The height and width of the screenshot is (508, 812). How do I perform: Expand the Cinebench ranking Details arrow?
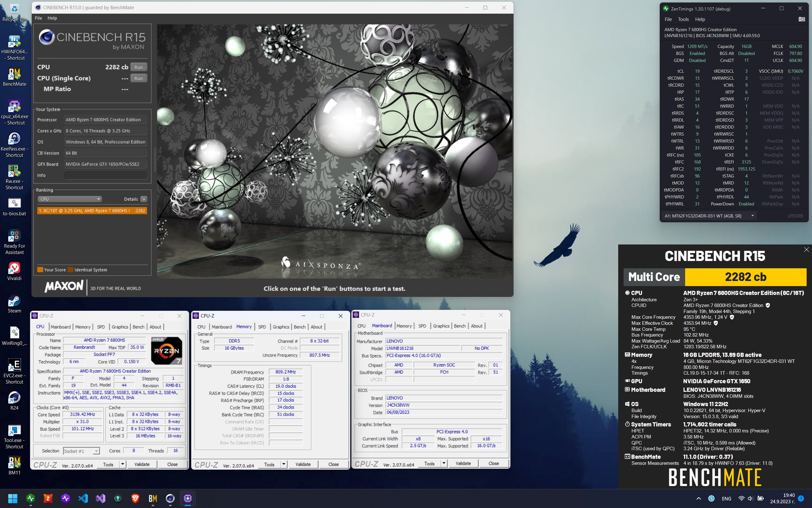click(144, 199)
